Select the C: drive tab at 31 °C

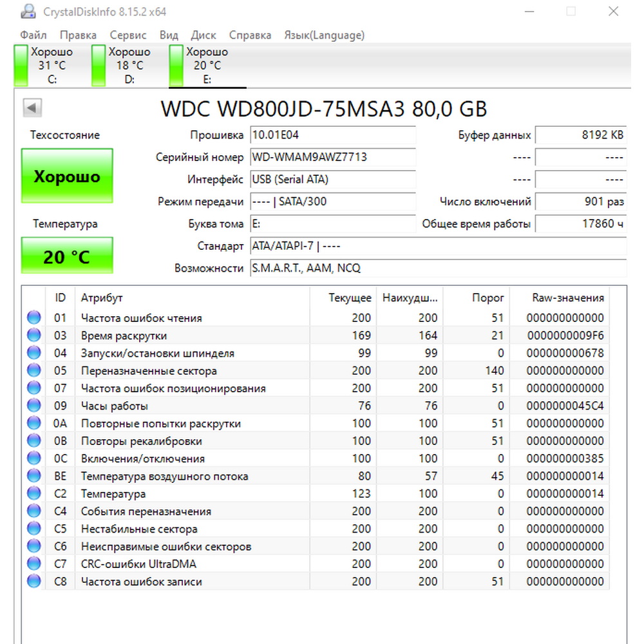click(x=52, y=65)
